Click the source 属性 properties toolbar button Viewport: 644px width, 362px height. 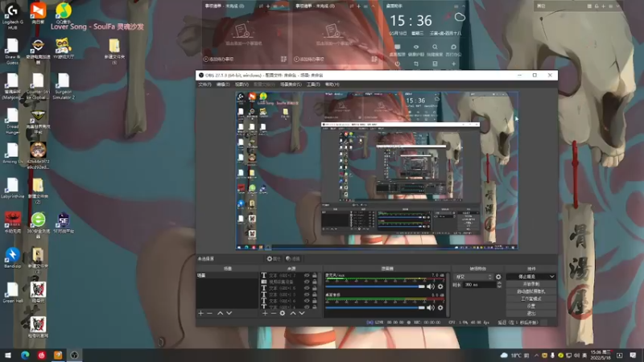pyautogui.click(x=274, y=258)
